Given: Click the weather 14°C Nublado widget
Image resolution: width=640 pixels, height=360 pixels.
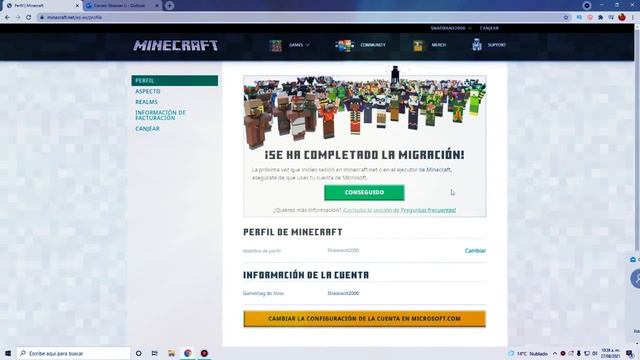Looking at the screenshot, I should pyautogui.click(x=528, y=353).
